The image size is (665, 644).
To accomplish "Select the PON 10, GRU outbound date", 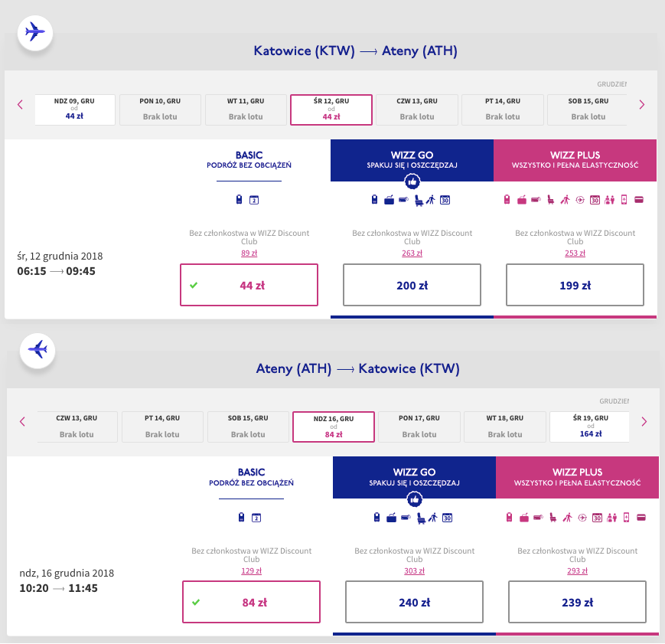I will 160,110.
